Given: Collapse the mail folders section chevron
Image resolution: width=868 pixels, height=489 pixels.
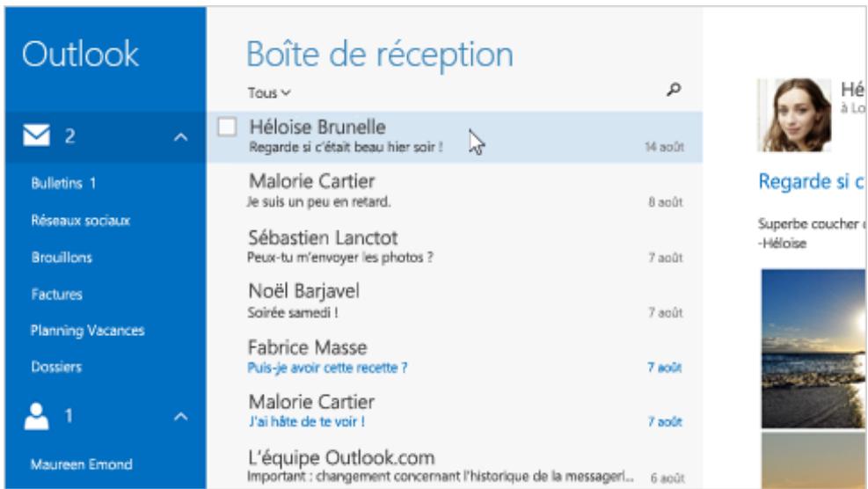Looking at the screenshot, I should (181, 137).
